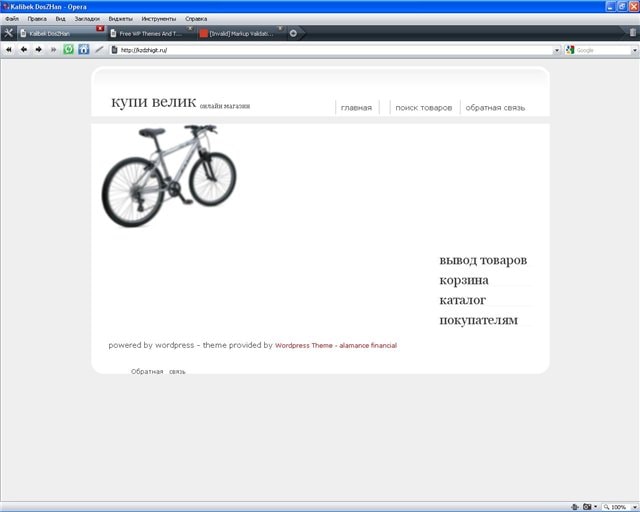Image resolution: width=640 pixels, height=512 pixels.
Task: Reload the page with green icon
Action: 69,50
